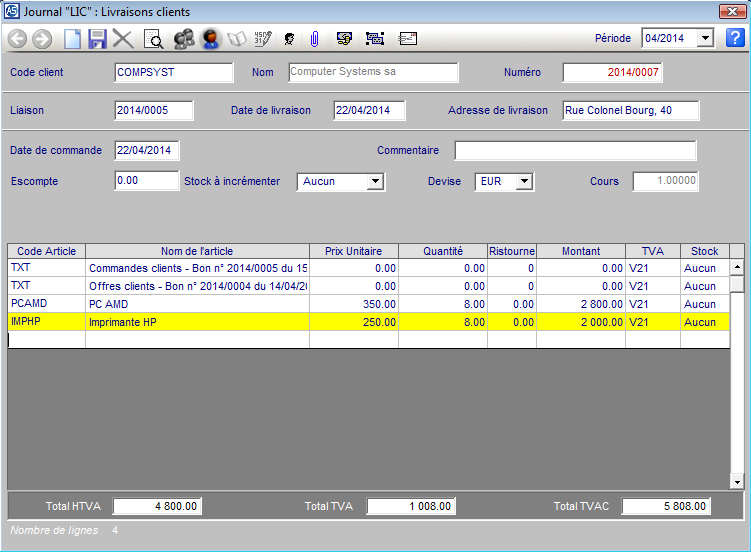
Task: Open the search/preview magnifier icon
Action: (x=153, y=39)
